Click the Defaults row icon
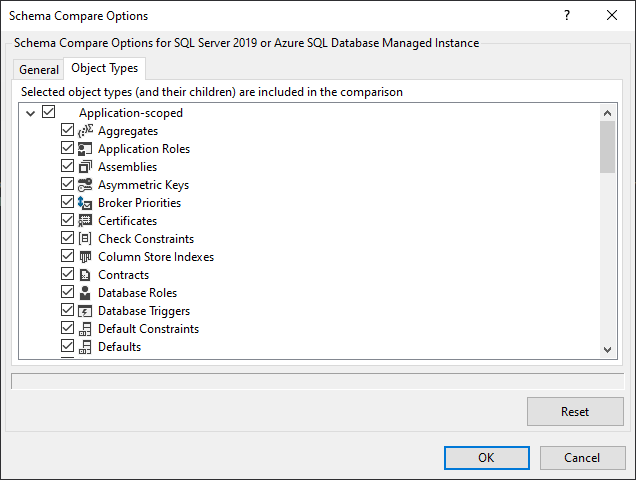 [85, 347]
